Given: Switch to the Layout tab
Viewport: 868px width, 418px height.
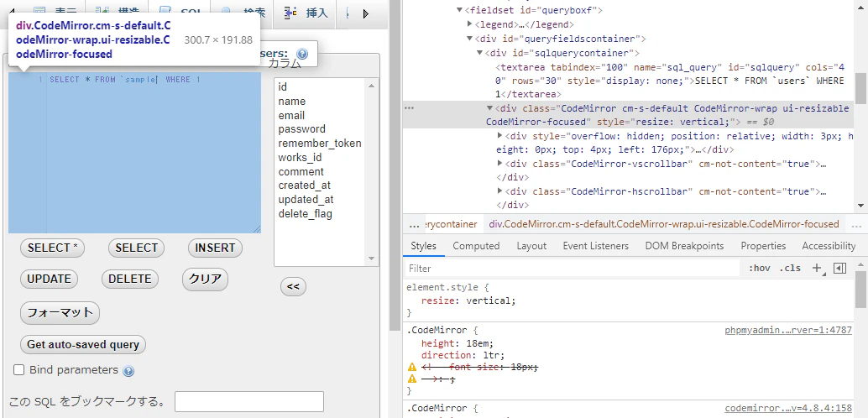Looking at the screenshot, I should (531, 246).
